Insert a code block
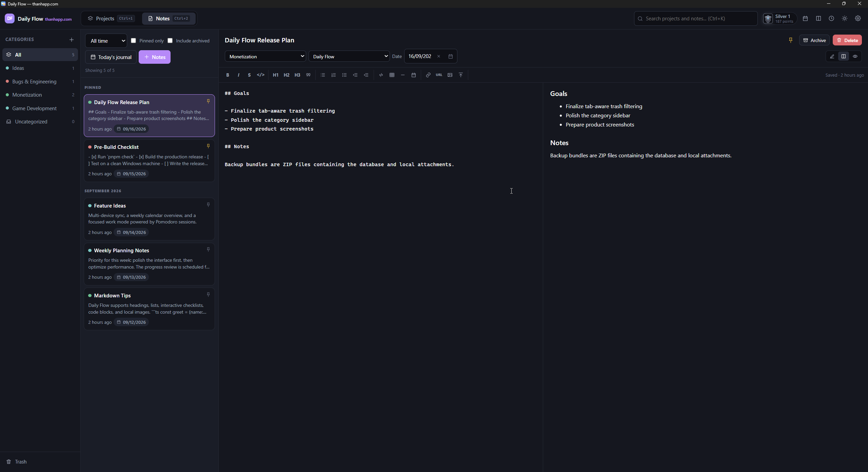Image resolution: width=868 pixels, height=472 pixels. tap(381, 75)
